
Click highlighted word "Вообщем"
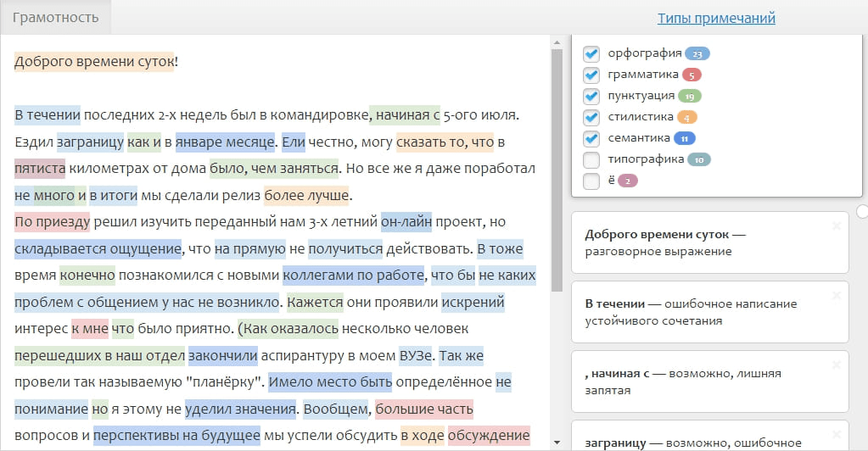click(335, 409)
